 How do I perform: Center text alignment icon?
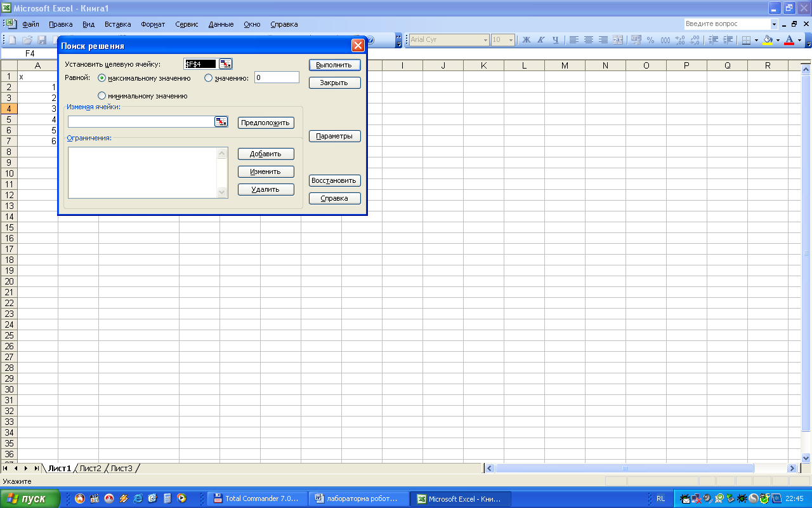[588, 40]
